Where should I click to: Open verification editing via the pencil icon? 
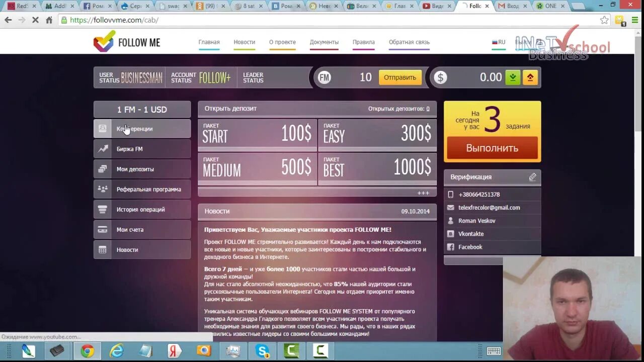click(x=533, y=176)
